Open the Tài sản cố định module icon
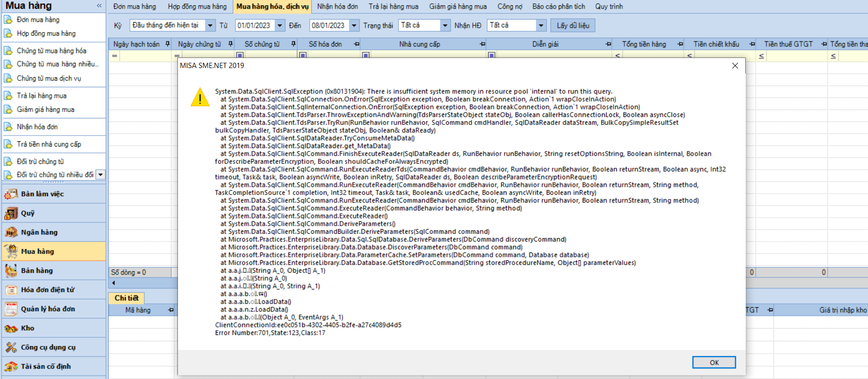 (11, 367)
